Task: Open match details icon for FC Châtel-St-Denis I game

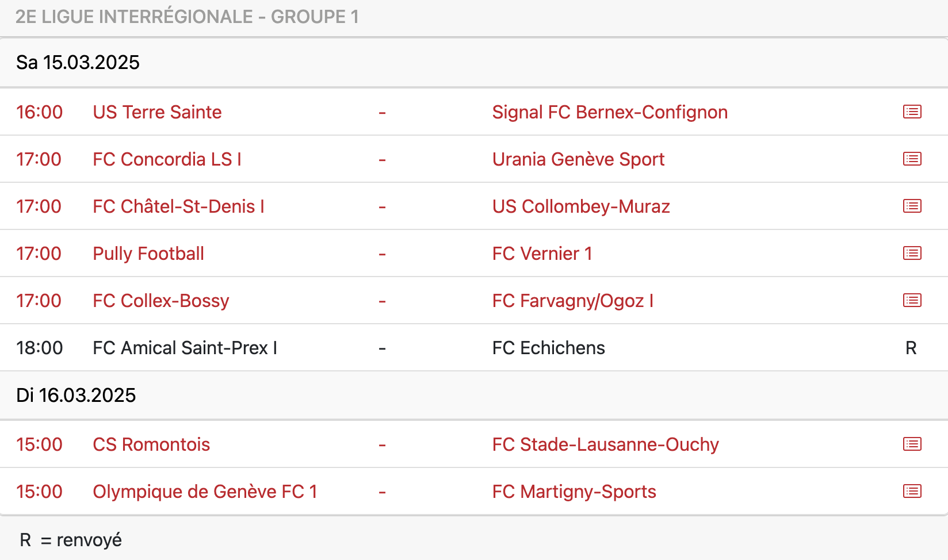Action: (912, 206)
